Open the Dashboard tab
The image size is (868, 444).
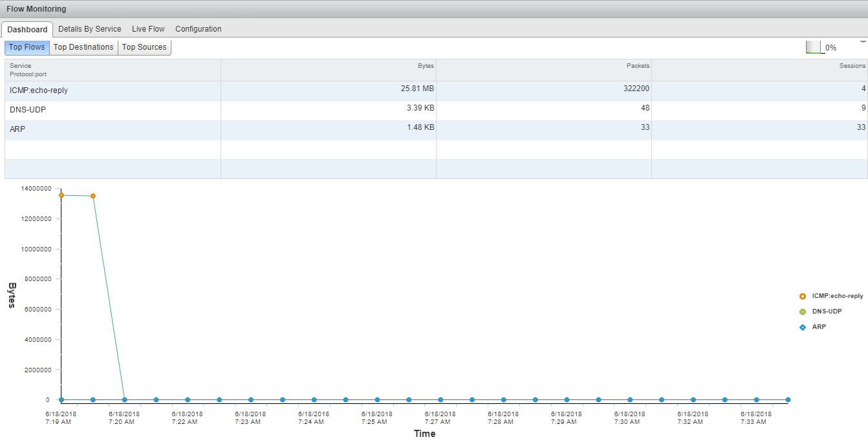click(27, 29)
